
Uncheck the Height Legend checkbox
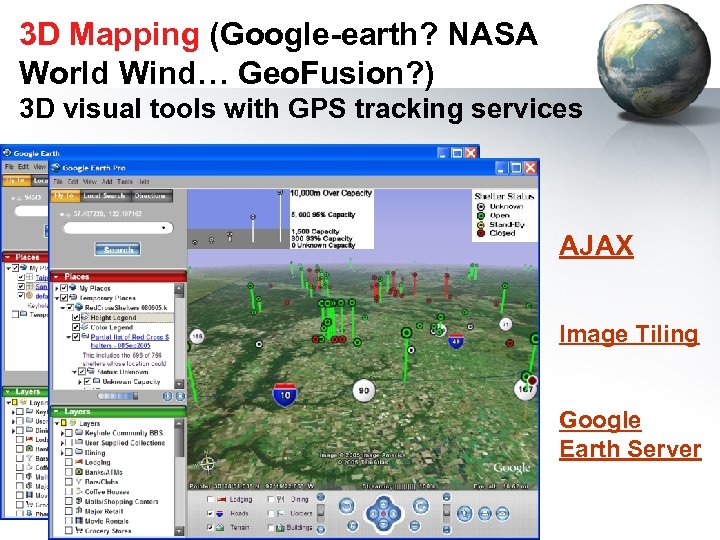[x=76, y=317]
